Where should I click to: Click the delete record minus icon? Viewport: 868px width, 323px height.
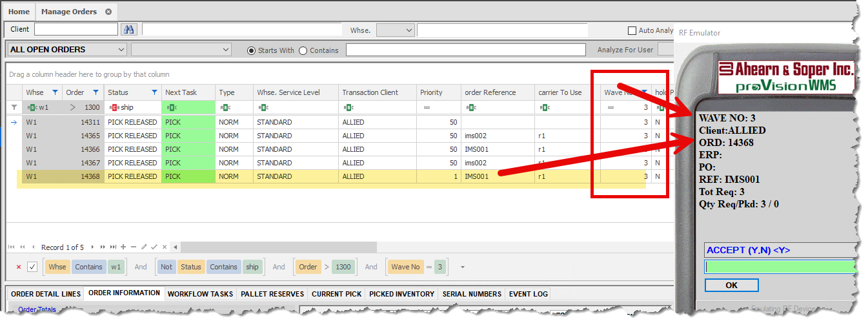tap(134, 247)
